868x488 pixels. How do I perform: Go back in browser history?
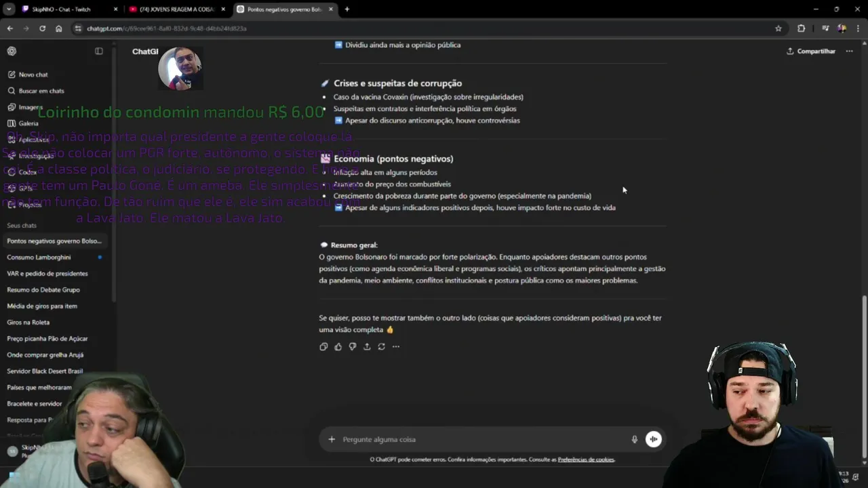[9, 28]
